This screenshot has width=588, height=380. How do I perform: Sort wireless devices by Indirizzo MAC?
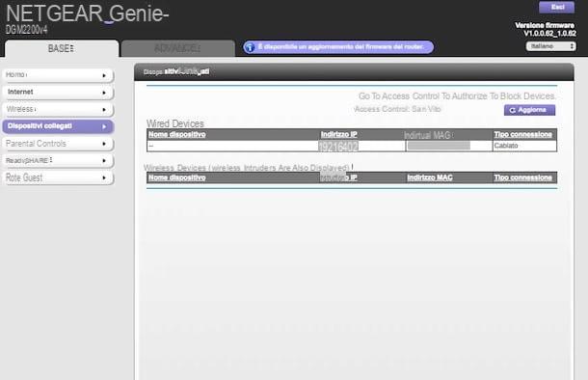(430, 177)
